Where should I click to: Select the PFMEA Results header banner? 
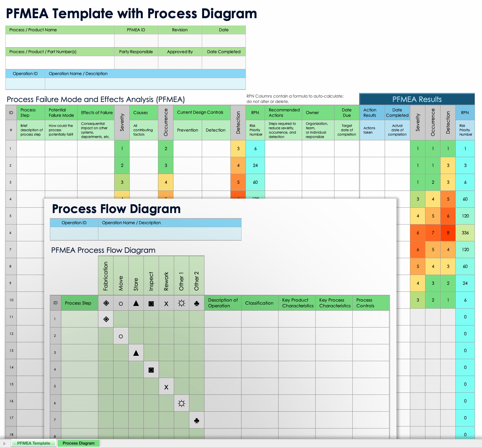pyautogui.click(x=417, y=99)
